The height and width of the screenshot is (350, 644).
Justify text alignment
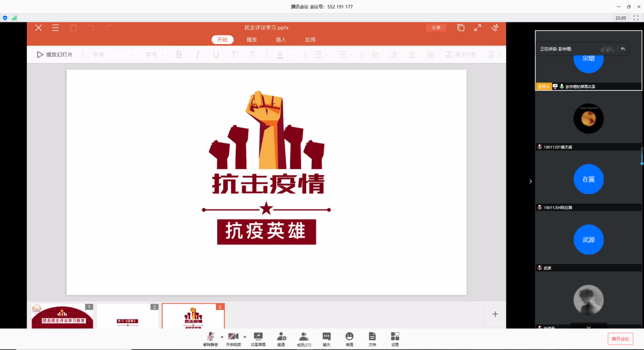[431, 54]
